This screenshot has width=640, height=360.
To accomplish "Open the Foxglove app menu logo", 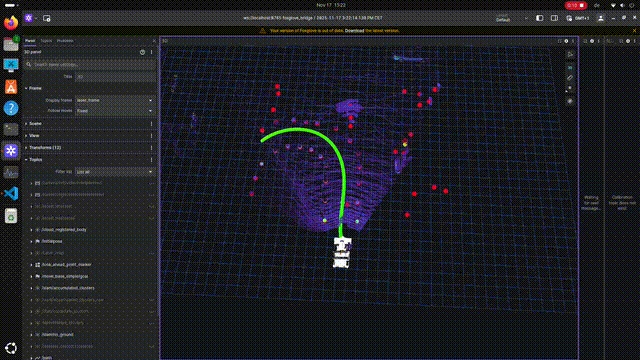I will tap(29, 18).
